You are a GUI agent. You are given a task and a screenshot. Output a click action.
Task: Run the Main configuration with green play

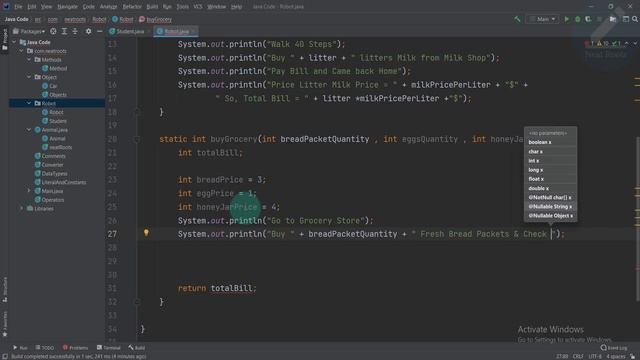click(x=567, y=19)
